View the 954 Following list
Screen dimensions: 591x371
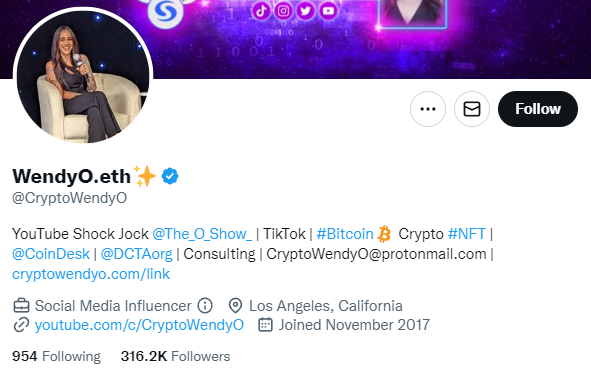pos(57,356)
